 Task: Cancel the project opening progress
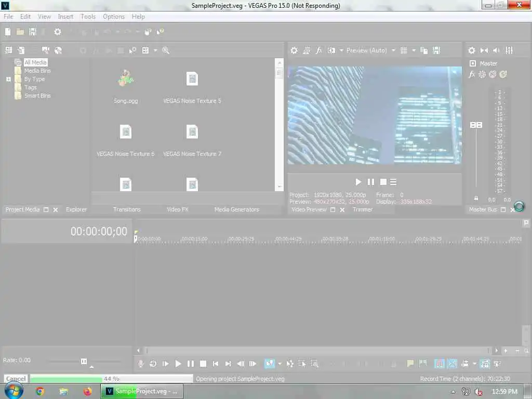coord(16,379)
